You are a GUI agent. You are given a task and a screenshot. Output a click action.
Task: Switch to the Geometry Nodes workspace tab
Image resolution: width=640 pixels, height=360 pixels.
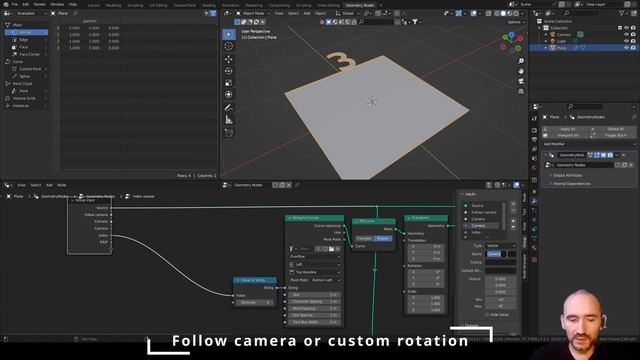360,5
